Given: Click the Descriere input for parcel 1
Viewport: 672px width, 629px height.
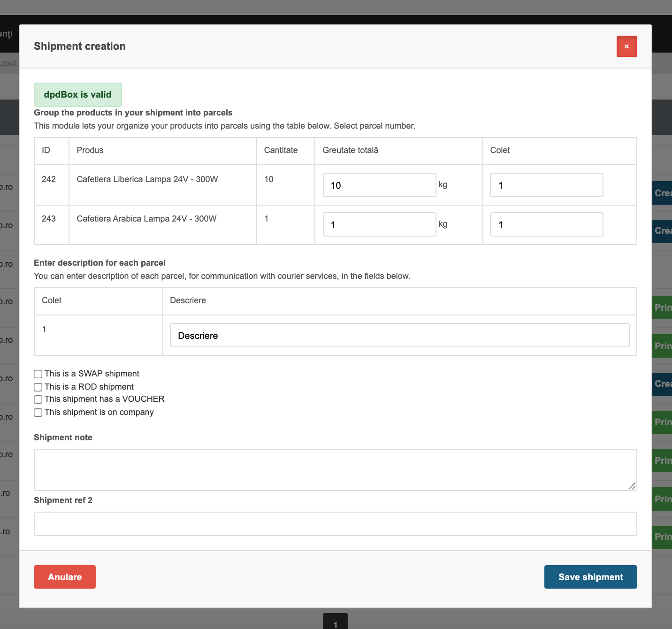Looking at the screenshot, I should 399,335.
